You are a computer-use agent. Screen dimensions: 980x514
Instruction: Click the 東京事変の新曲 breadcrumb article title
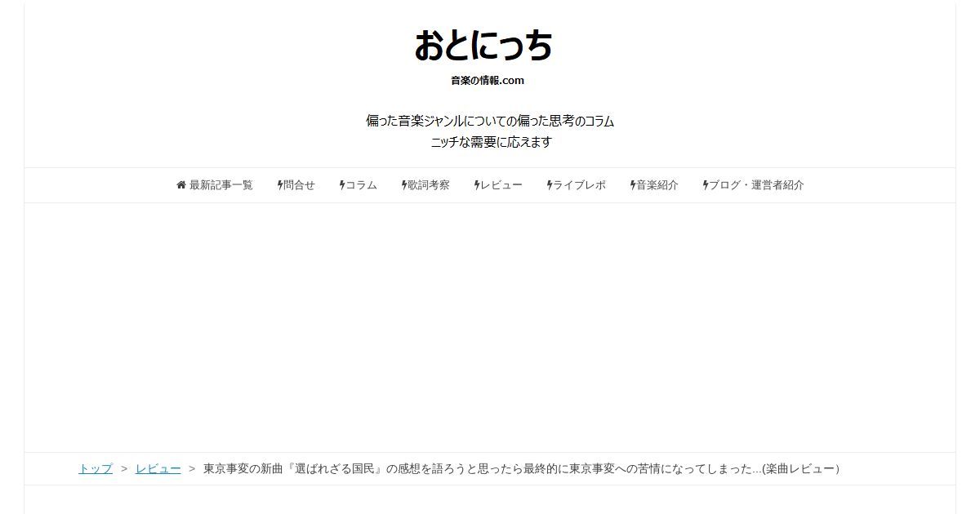[521, 468]
